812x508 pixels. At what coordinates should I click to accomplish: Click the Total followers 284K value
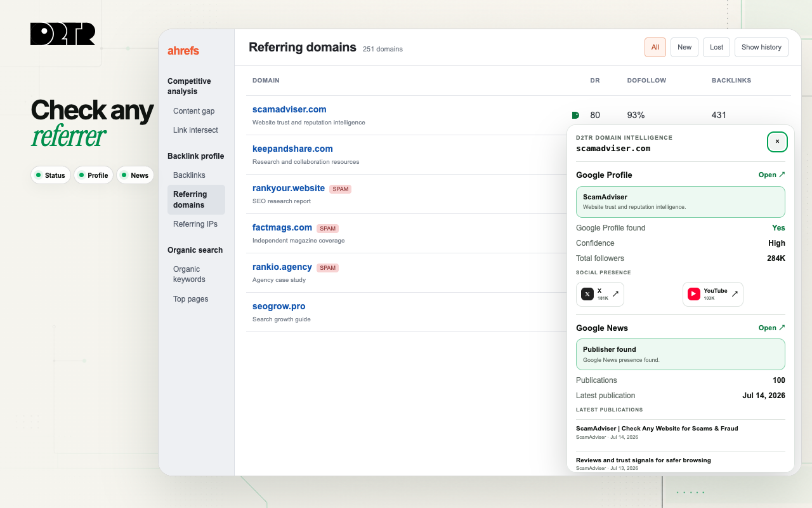(x=776, y=258)
